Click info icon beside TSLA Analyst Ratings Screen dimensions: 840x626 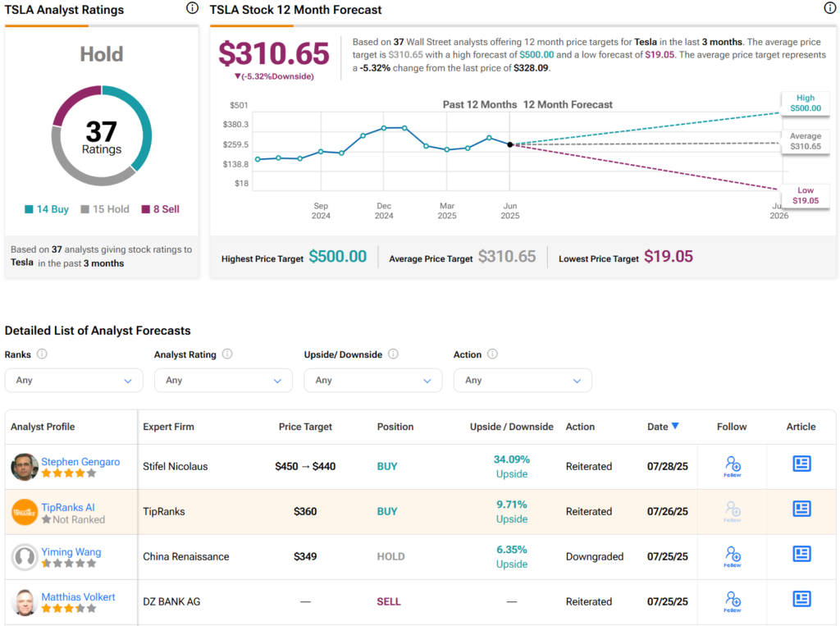pos(192,9)
